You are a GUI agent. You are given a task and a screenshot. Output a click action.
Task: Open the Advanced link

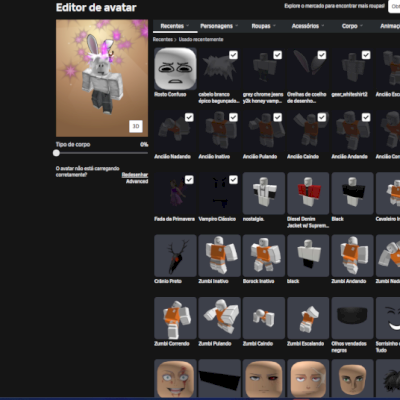[137, 181]
